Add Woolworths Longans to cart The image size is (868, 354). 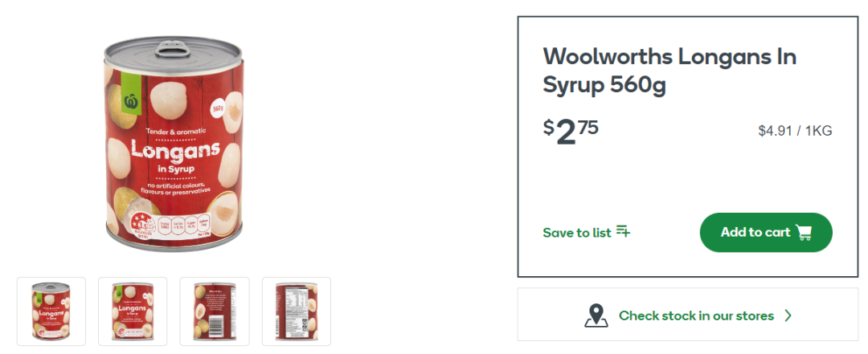coord(766,232)
